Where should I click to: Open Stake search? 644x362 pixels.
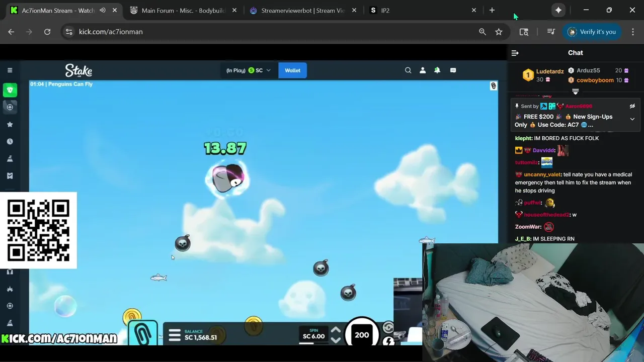pyautogui.click(x=408, y=70)
